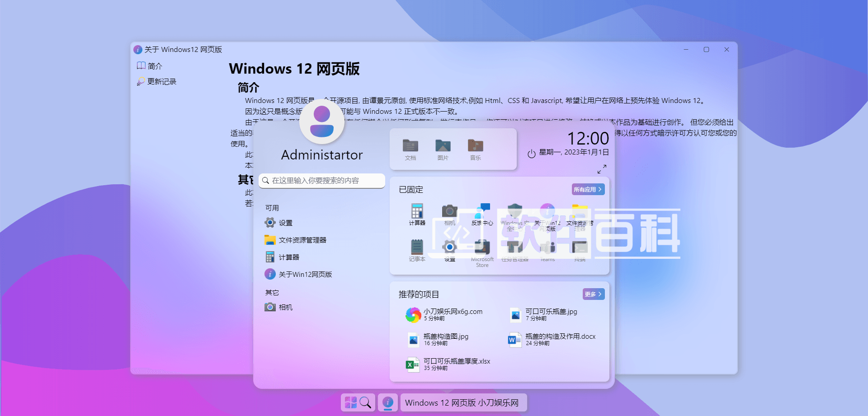Expand start menu to full screen arrow
Viewport: 868px width, 416px height.
tap(602, 169)
